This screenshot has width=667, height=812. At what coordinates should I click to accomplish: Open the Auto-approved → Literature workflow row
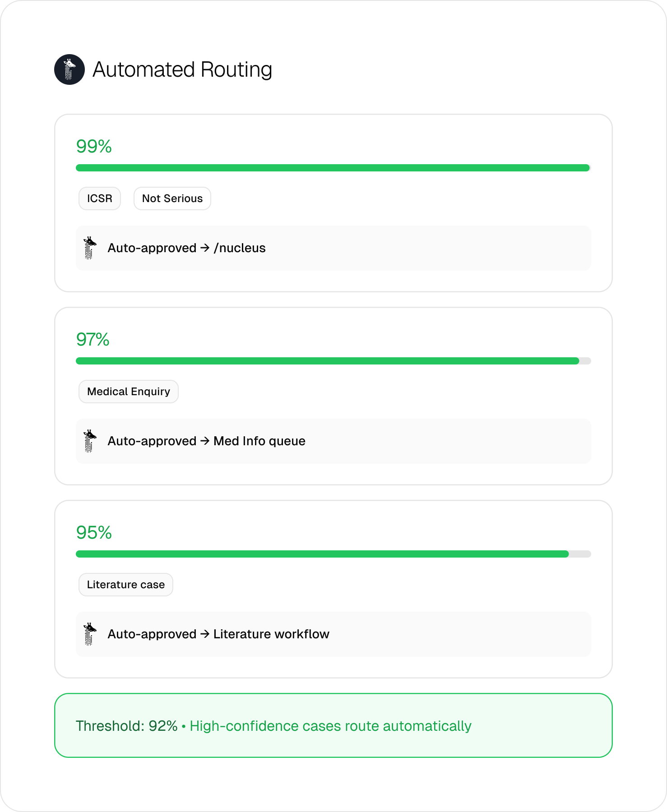(x=333, y=634)
